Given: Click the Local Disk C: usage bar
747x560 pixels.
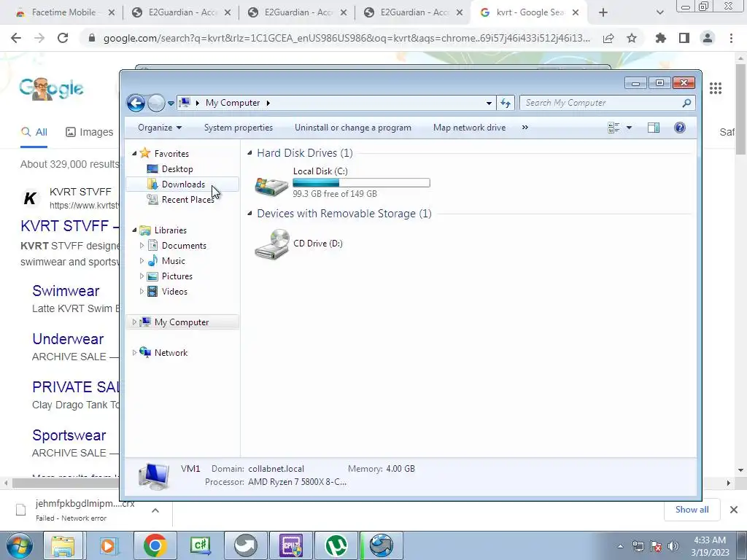Looking at the screenshot, I should [x=361, y=183].
